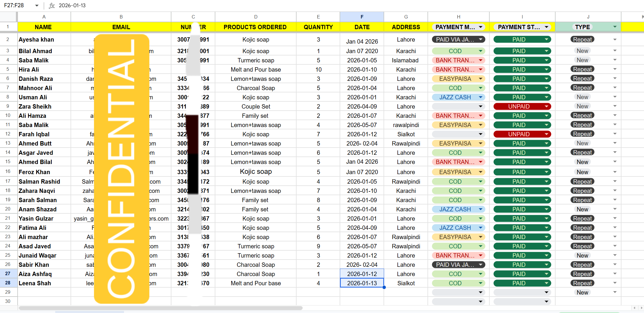Open the row 30 empty payment status dropdown

[x=546, y=302]
